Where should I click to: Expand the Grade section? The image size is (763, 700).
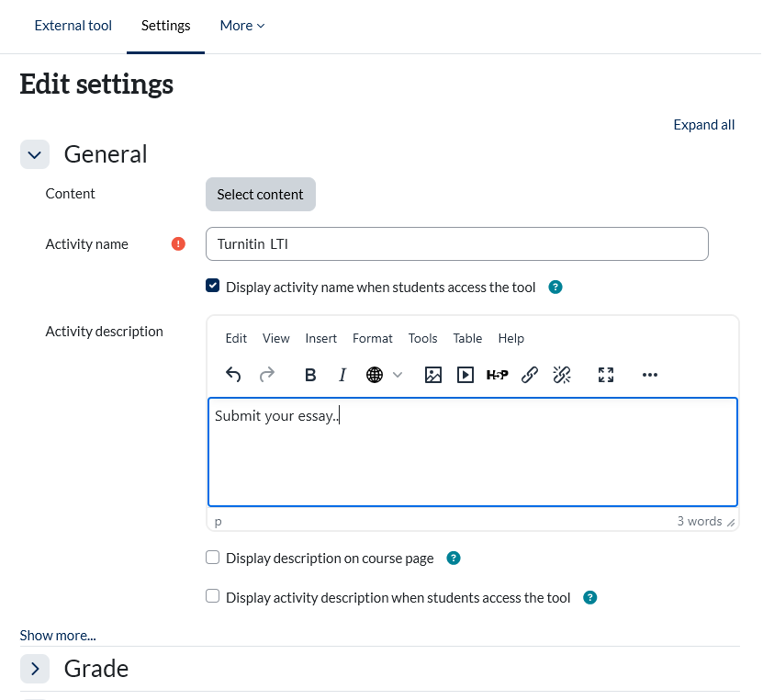(35, 669)
